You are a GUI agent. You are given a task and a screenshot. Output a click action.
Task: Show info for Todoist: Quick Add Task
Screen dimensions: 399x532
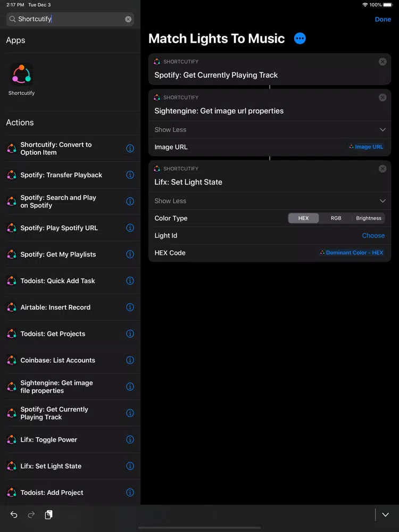tap(130, 280)
